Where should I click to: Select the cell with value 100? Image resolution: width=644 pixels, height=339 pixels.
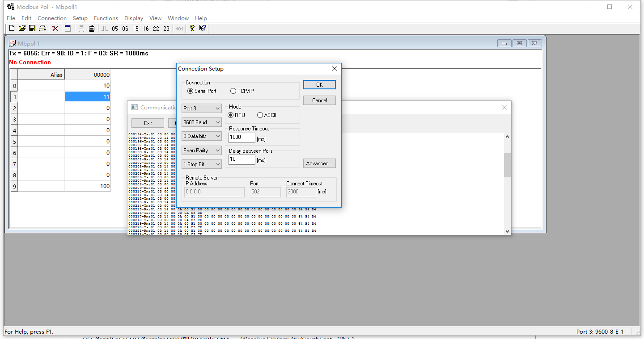[x=88, y=186]
